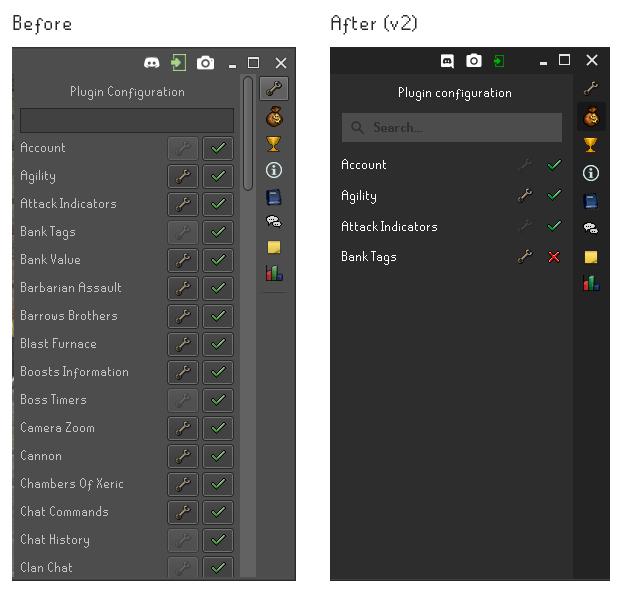This screenshot has width=622, height=599.
Task: Configure Barrows Brothers wrench in Before list
Action: coord(183,316)
